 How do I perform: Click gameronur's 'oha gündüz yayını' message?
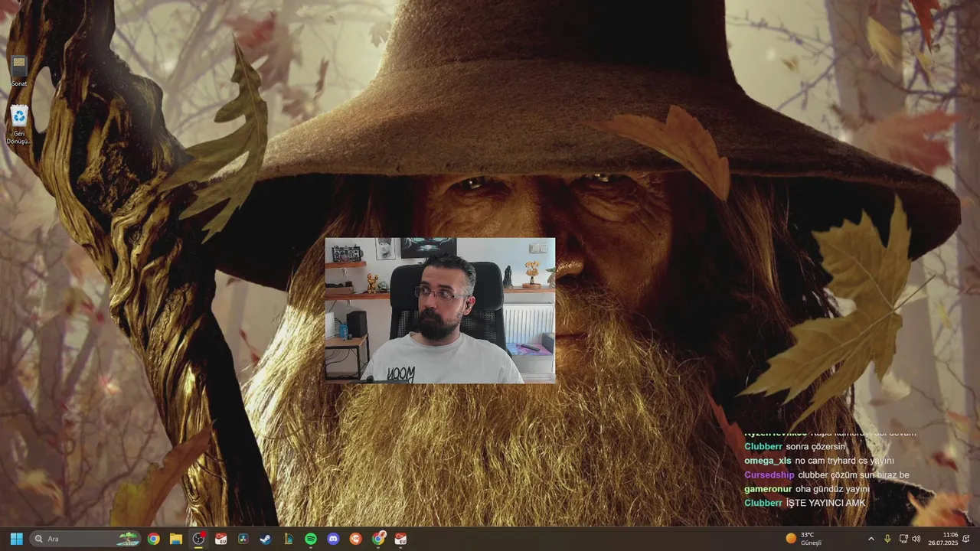tap(832, 489)
